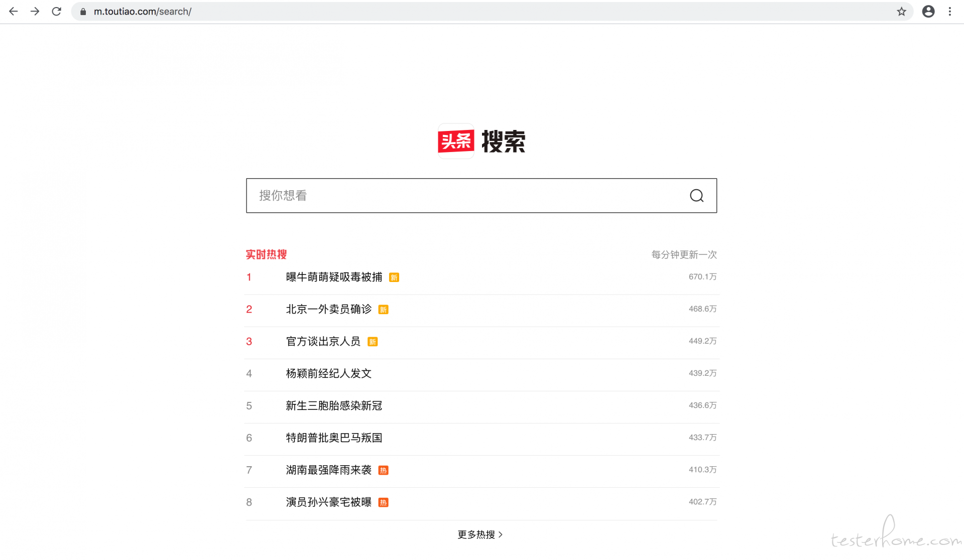Click the 搜索 title text beside logo

(x=503, y=142)
